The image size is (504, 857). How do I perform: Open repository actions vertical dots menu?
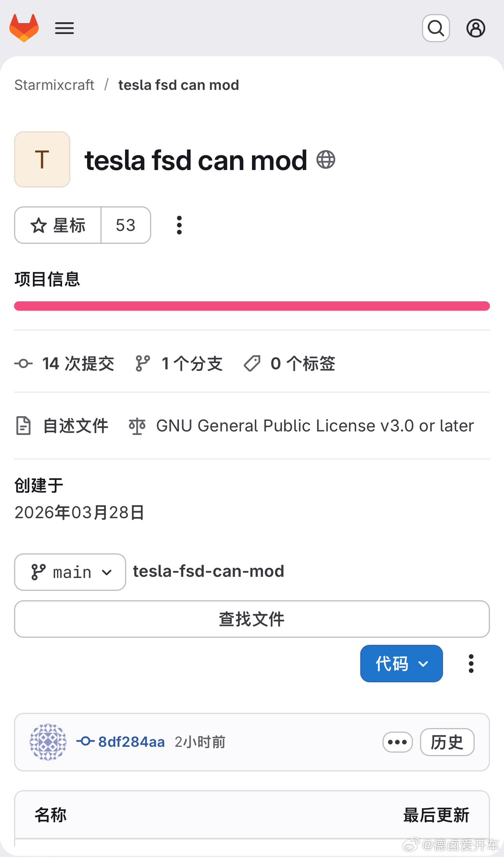point(471,664)
